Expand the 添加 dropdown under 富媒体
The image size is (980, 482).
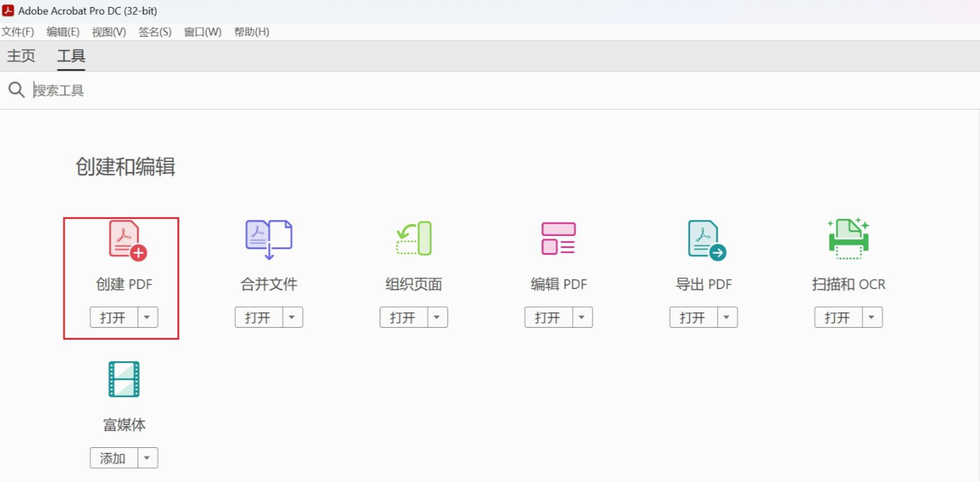[147, 457]
